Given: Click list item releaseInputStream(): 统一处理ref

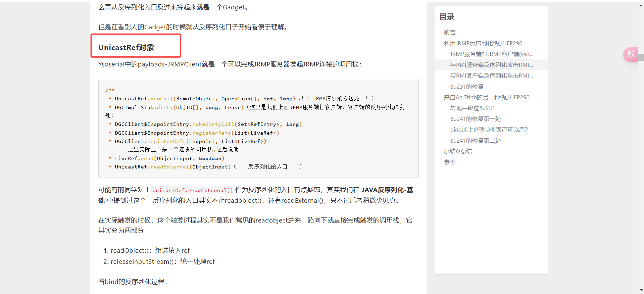Looking at the screenshot, I should (163, 261).
